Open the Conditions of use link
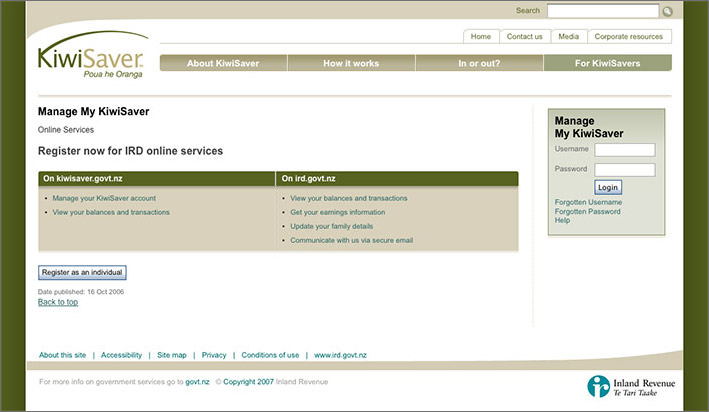Image resolution: width=709 pixels, height=412 pixels. tap(270, 355)
